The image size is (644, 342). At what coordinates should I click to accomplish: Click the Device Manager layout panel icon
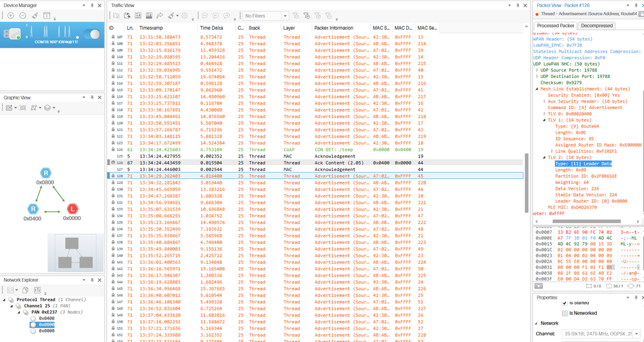47,15
